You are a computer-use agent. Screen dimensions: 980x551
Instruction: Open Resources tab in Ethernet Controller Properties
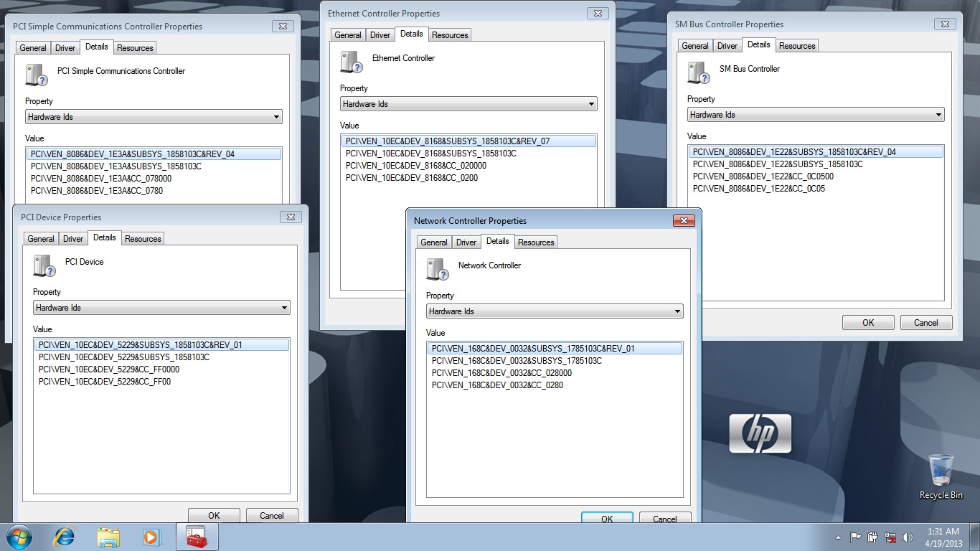click(450, 35)
